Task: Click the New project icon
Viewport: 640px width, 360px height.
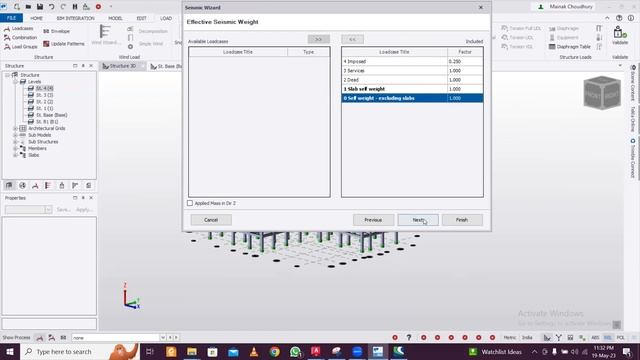Action: (17, 7)
